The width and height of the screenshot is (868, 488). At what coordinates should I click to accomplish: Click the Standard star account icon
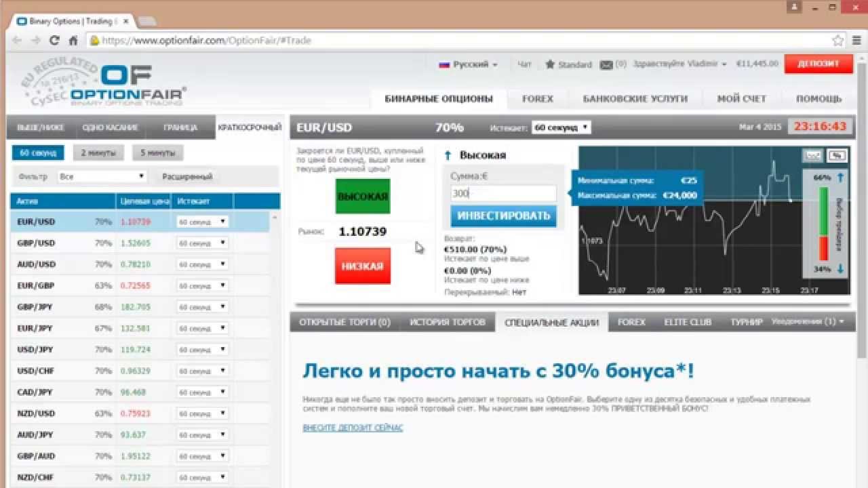550,64
